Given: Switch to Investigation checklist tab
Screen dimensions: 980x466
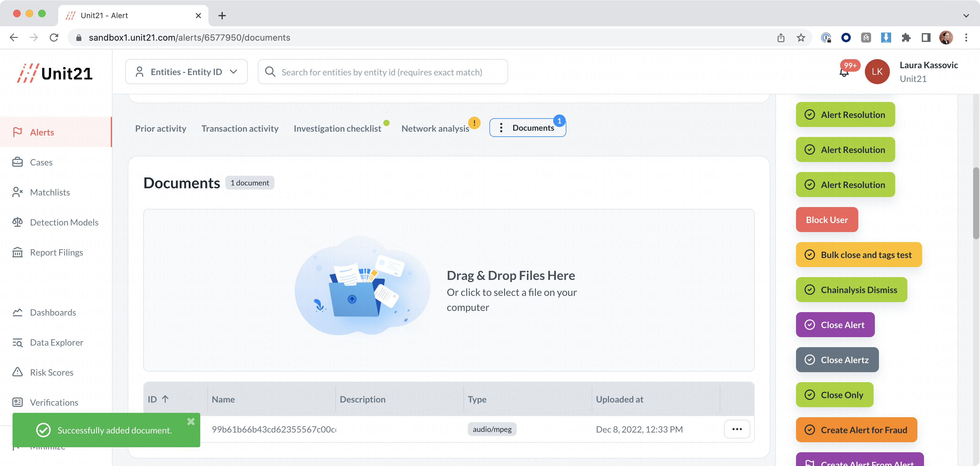Looking at the screenshot, I should click(x=337, y=129).
